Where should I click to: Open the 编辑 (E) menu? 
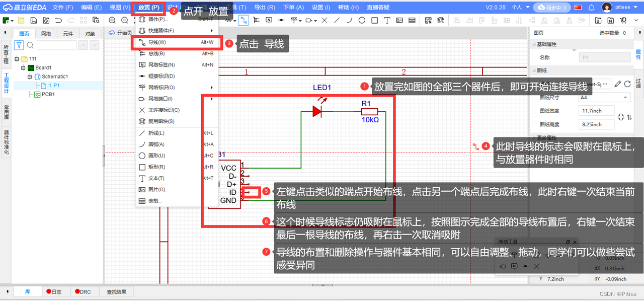(91, 8)
